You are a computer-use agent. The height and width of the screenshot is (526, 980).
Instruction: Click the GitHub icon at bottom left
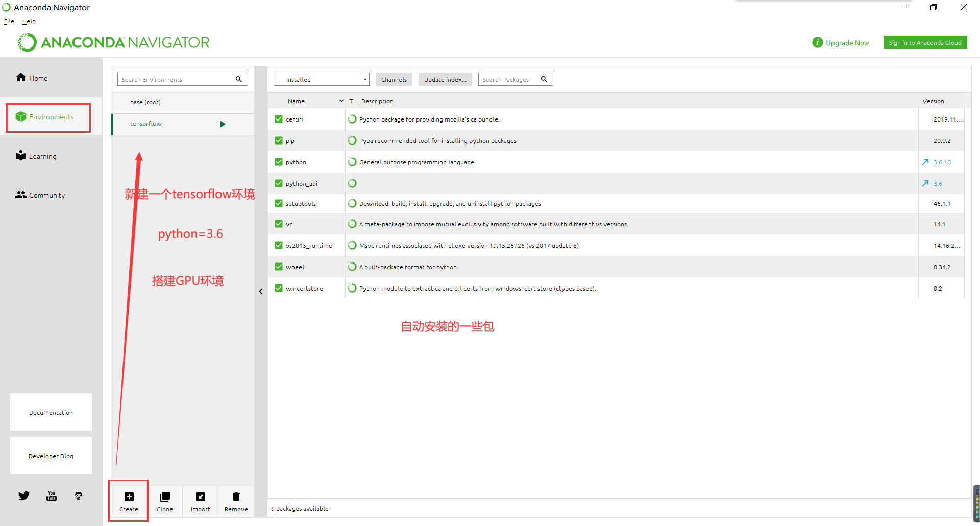[x=78, y=495]
